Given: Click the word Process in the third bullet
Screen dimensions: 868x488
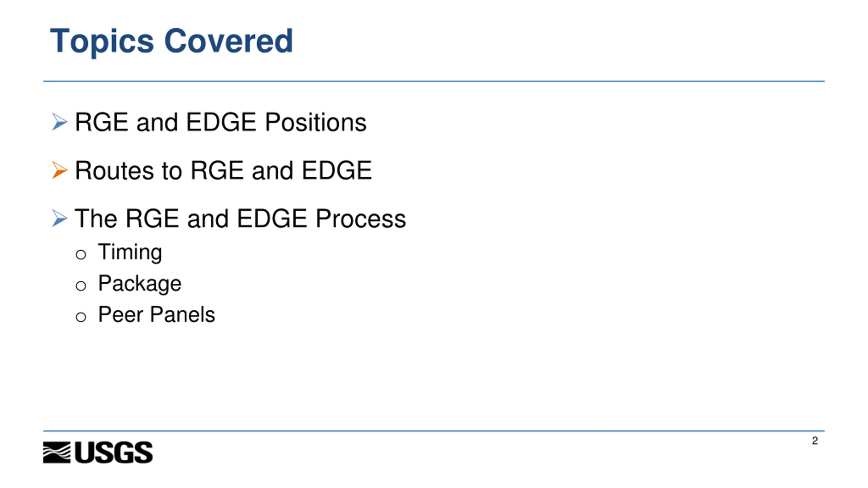Looking at the screenshot, I should 360,219.
